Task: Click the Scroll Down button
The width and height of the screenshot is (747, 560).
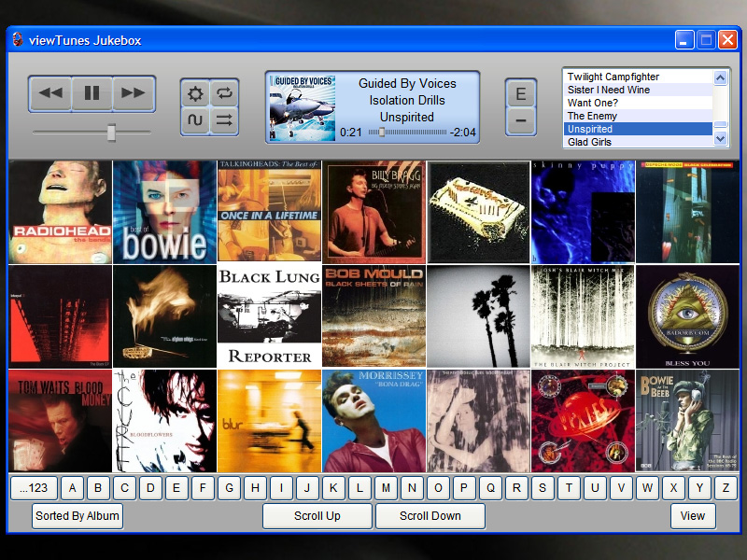Action: (430, 516)
